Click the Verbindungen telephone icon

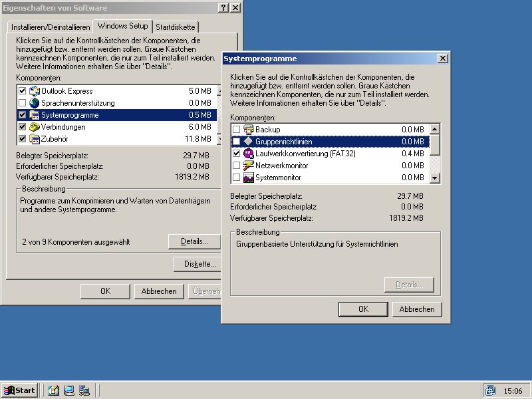[35, 127]
